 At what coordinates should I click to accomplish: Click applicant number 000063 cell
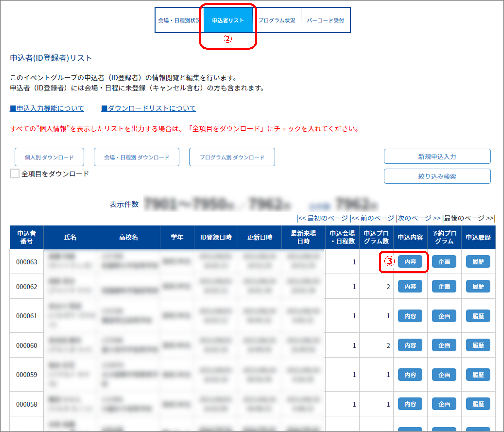pyautogui.click(x=27, y=262)
